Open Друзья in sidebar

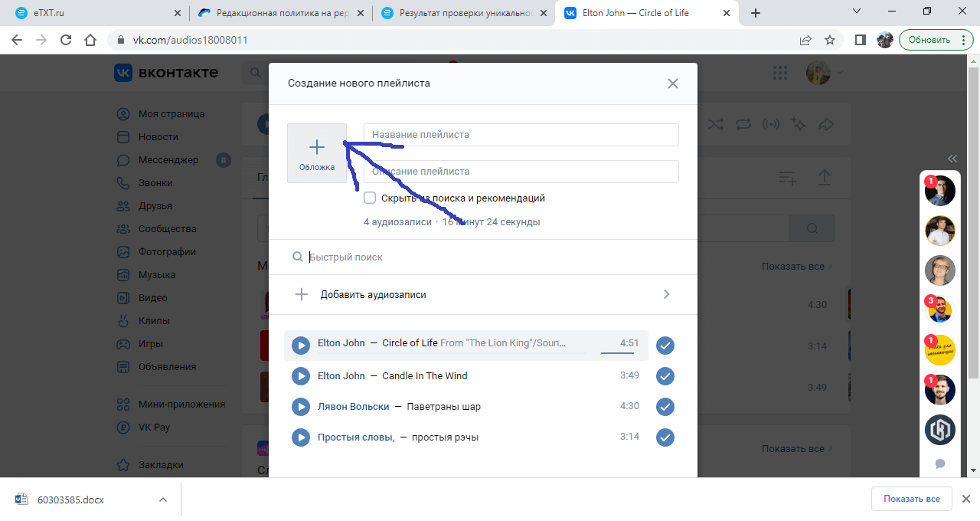(155, 206)
